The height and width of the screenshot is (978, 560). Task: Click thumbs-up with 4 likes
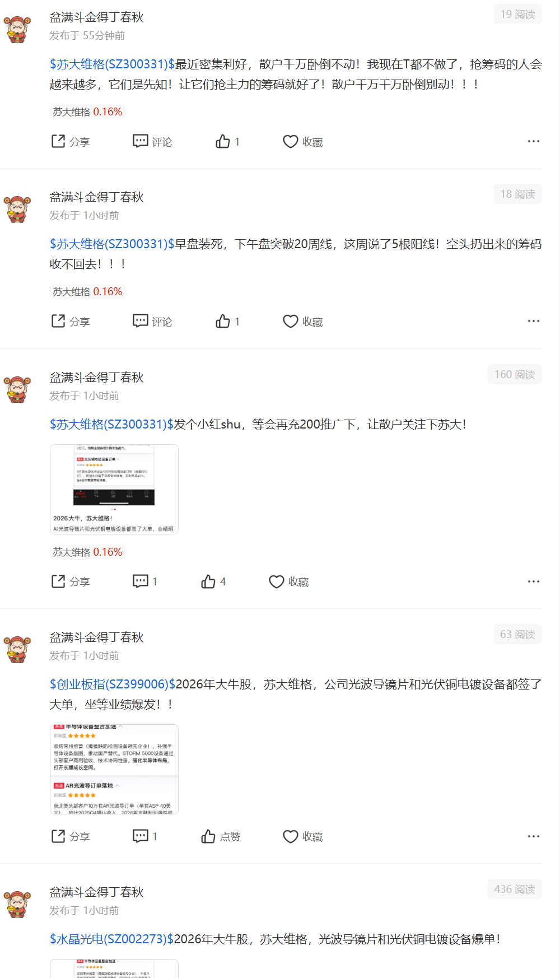pos(213,582)
